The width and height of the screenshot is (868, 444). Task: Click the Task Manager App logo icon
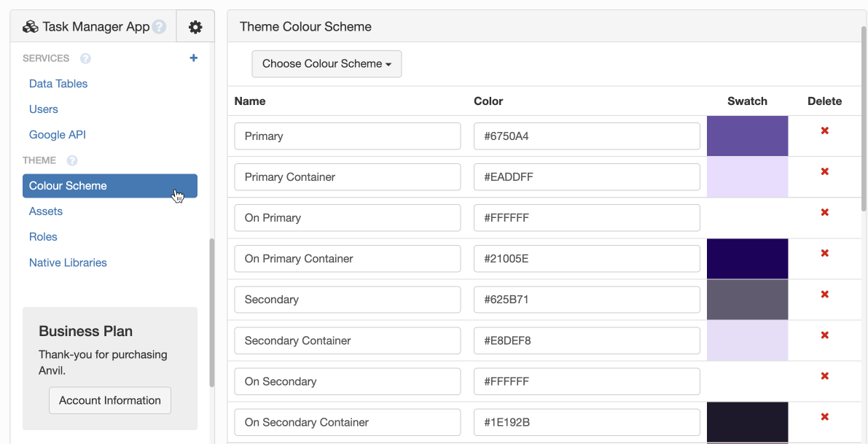coord(30,26)
